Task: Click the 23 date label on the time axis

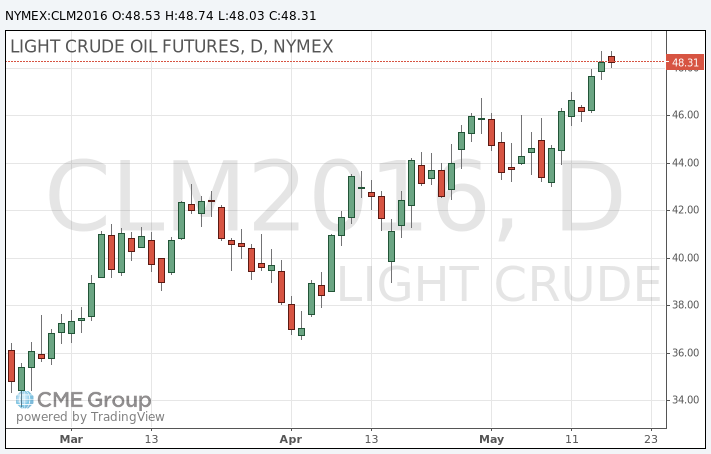Action: (651, 439)
